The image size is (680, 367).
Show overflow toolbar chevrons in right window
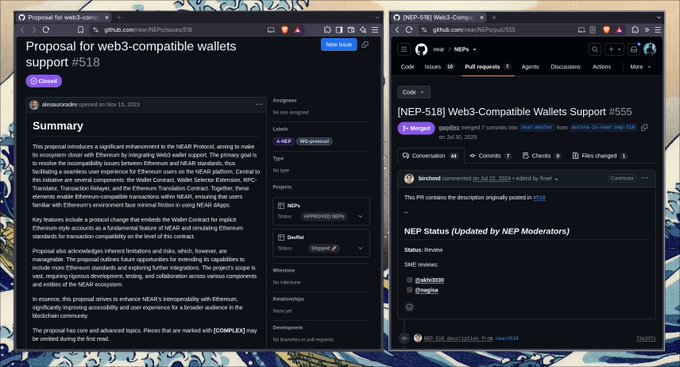[x=647, y=29]
